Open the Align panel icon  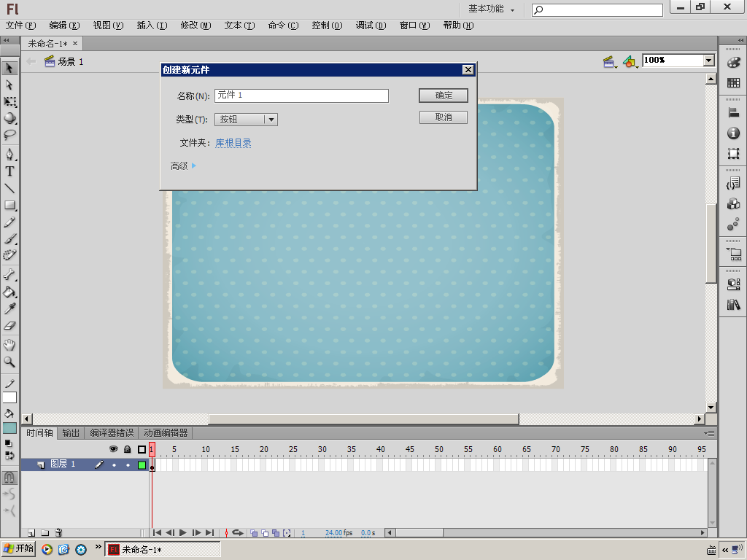coord(734,112)
